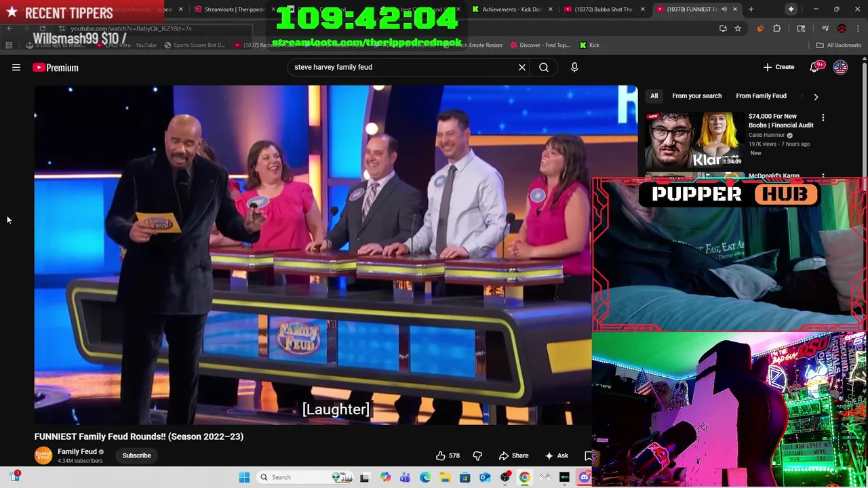This screenshot has width=868, height=488.
Task: Click Create in YouTube header
Action: tap(778, 67)
